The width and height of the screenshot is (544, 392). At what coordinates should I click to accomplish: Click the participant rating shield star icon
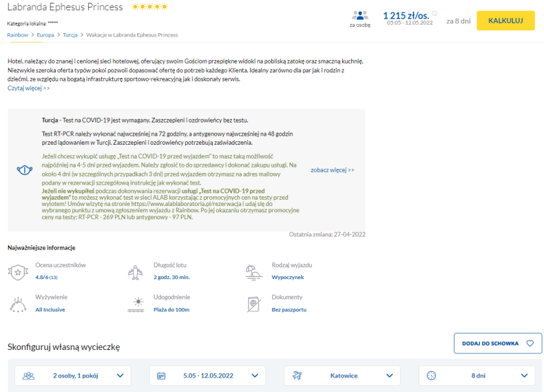coord(18,272)
